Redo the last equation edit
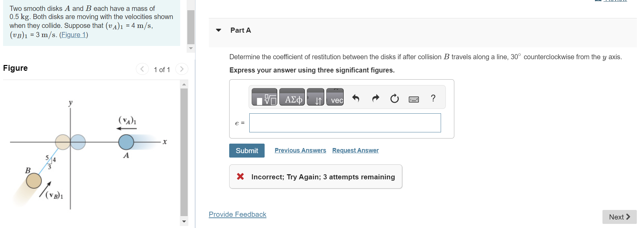This screenshot has height=228, width=644. click(x=375, y=98)
